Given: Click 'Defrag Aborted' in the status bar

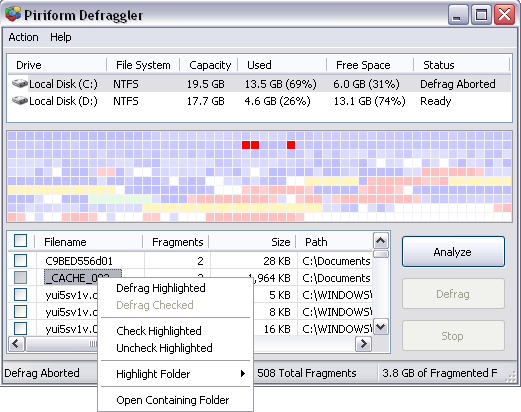Looking at the screenshot, I should click(42, 373).
